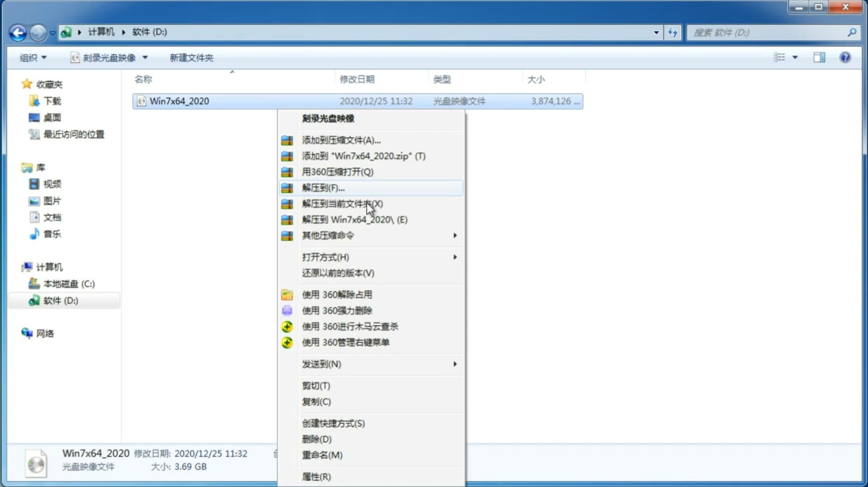The height and width of the screenshot is (487, 868).
Task: Expand 其他压缩命令 submenu
Action: (x=379, y=235)
